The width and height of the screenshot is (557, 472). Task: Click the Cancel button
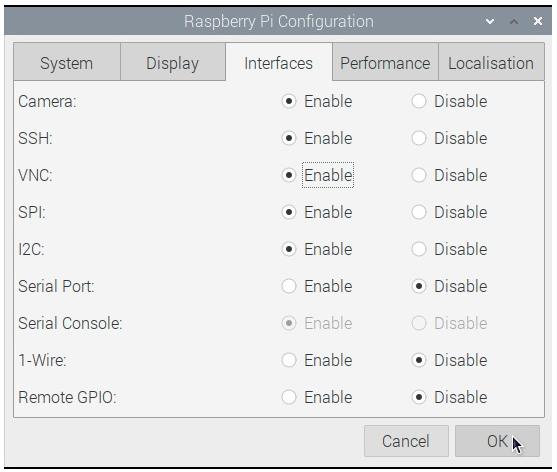tap(406, 441)
